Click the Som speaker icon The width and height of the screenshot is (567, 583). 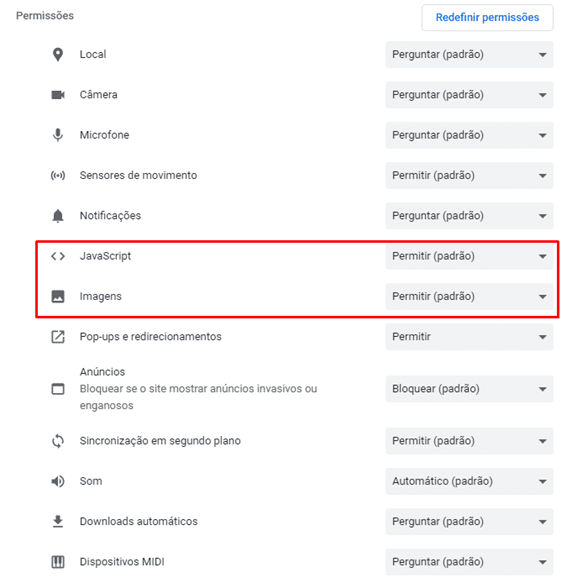[58, 481]
